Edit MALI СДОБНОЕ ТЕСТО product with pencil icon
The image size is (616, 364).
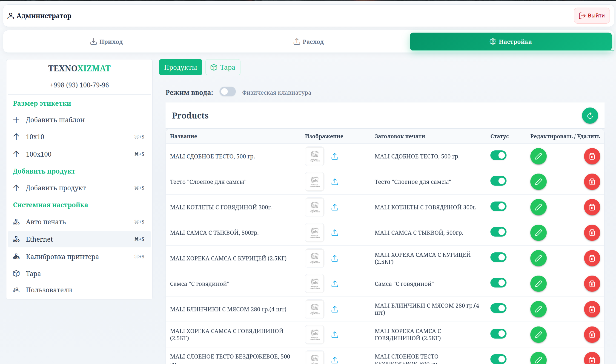538,156
